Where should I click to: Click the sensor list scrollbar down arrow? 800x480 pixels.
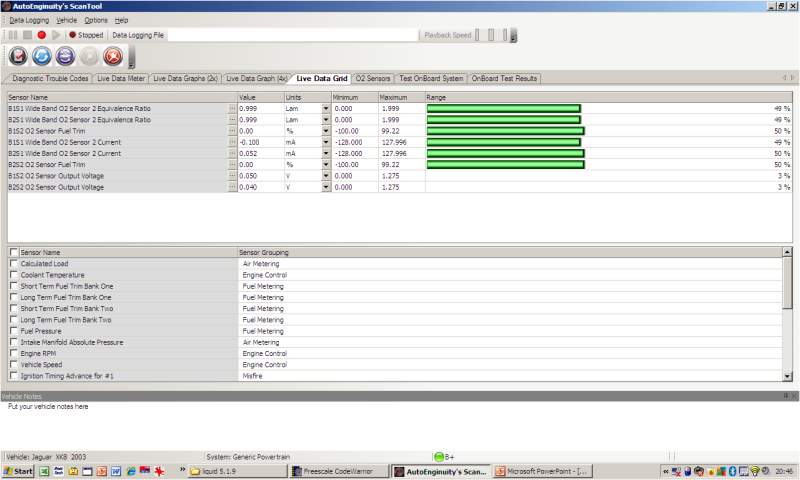click(x=787, y=376)
